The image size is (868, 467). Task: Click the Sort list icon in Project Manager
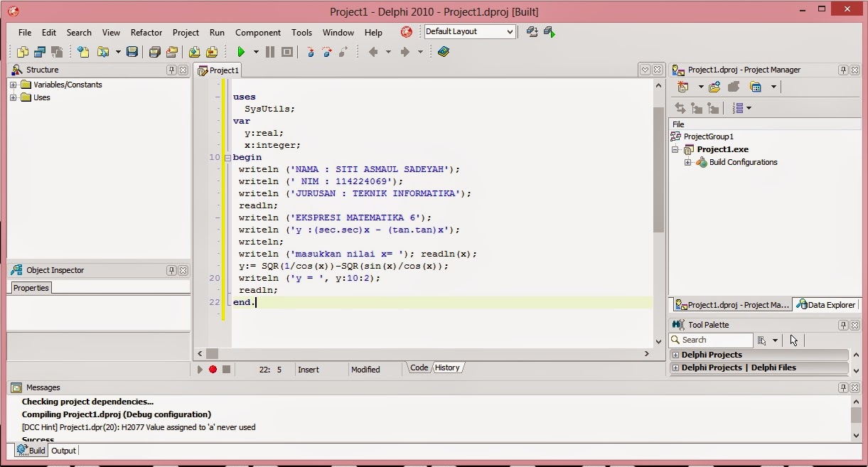tap(738, 108)
